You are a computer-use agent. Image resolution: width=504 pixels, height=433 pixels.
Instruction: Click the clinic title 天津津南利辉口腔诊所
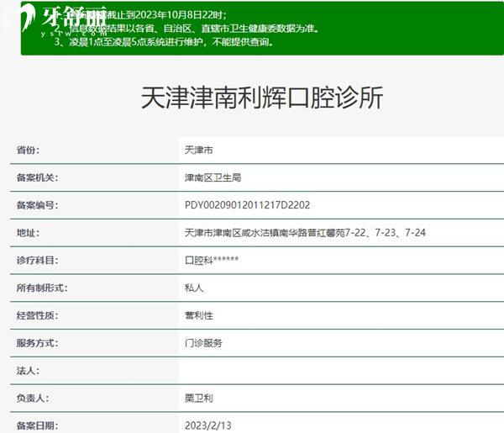click(x=260, y=98)
